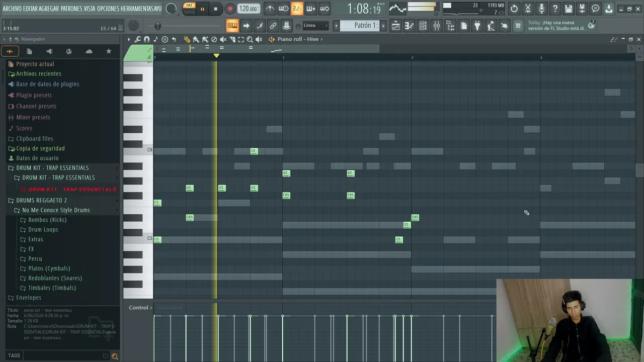Click the 120.000 tempo field
Screen dimensions: 644x362
(x=249, y=9)
